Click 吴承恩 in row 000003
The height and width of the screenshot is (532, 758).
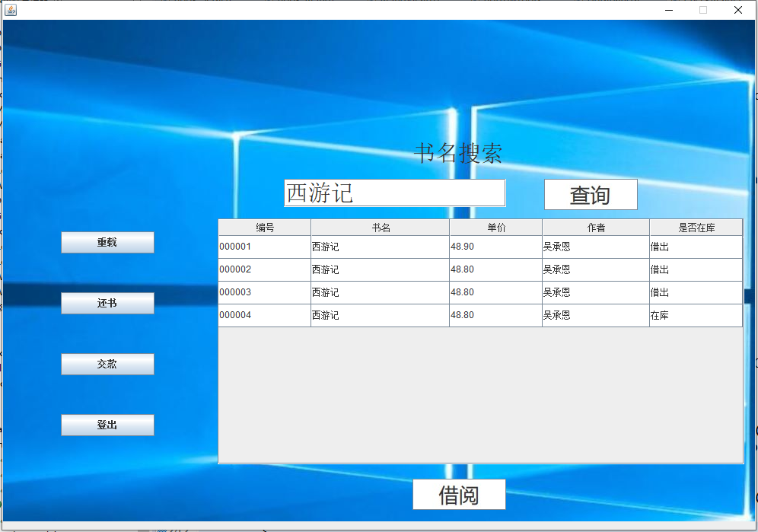click(x=596, y=292)
